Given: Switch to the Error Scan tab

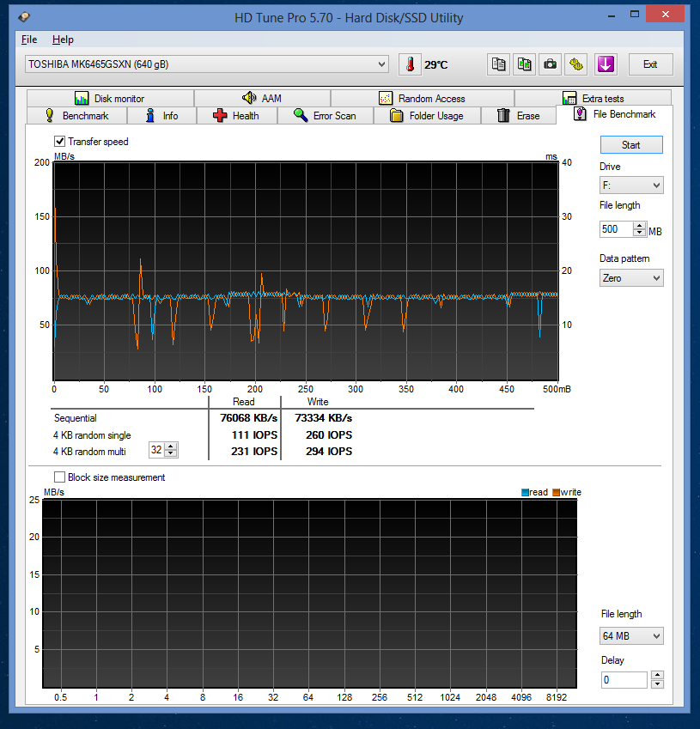Looking at the screenshot, I should point(326,115).
